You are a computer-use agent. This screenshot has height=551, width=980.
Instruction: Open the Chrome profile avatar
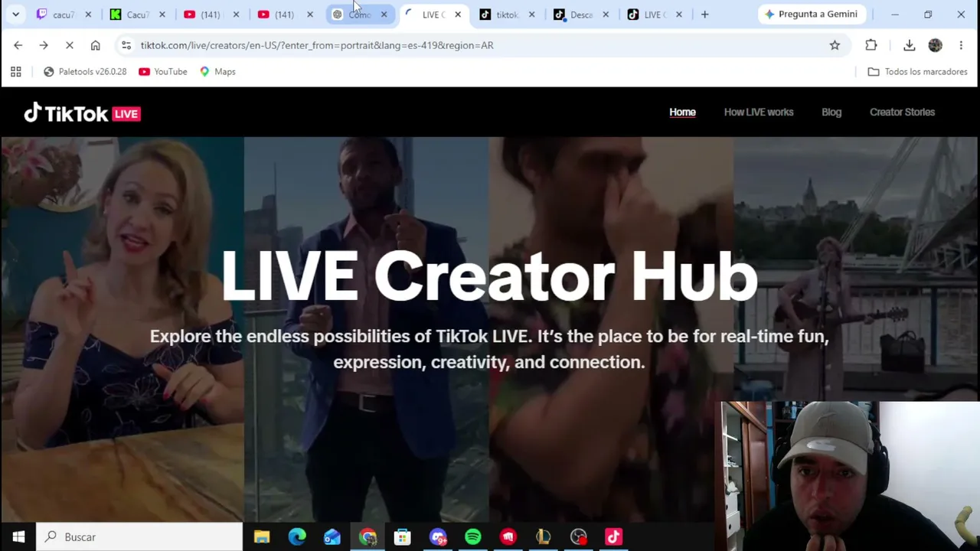coord(935,45)
